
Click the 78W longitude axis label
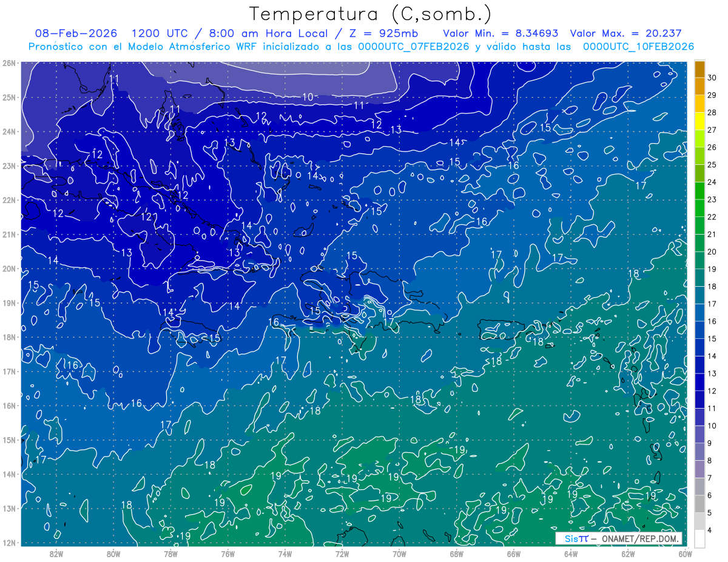(170, 554)
